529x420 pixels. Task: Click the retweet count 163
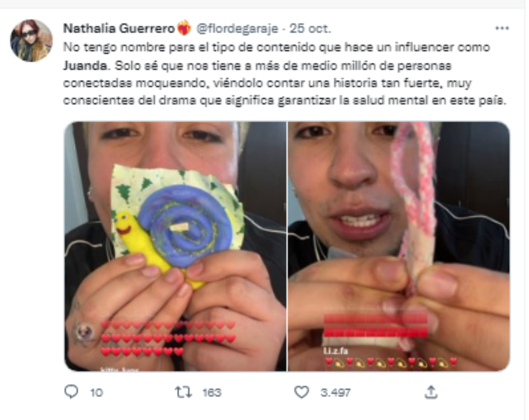212,392
